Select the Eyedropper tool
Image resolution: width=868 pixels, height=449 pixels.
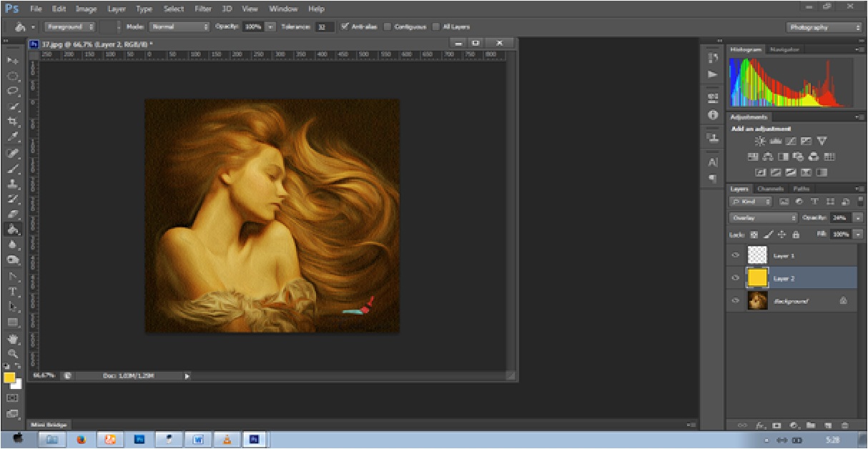13,137
